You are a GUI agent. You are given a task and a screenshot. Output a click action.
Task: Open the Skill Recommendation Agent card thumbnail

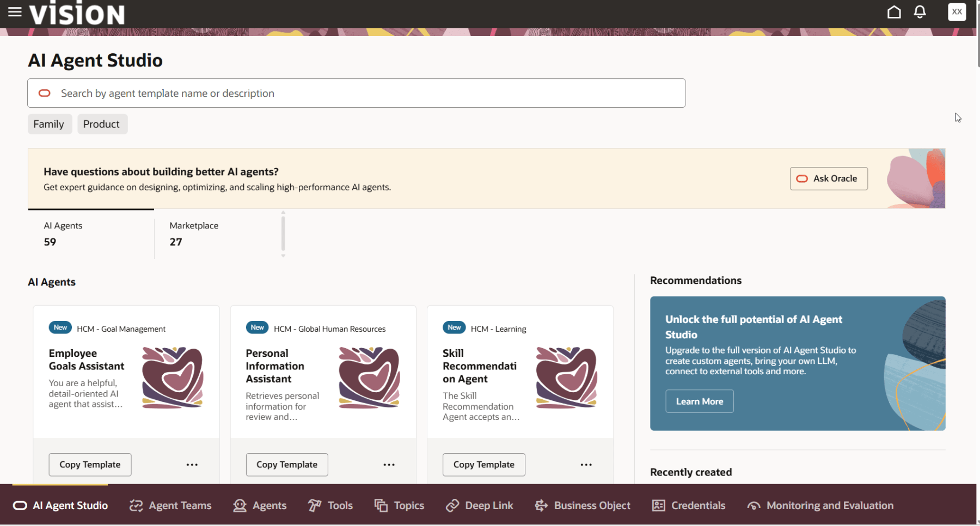(x=566, y=378)
